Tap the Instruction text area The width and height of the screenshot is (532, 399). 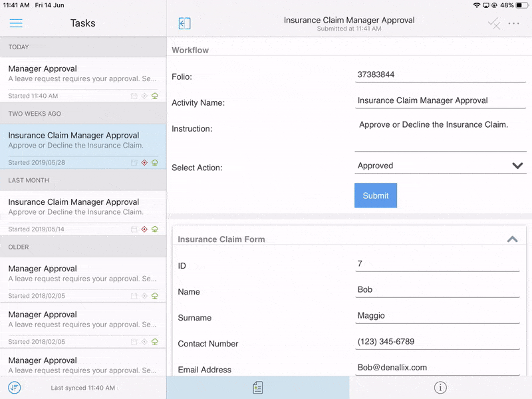coord(440,134)
